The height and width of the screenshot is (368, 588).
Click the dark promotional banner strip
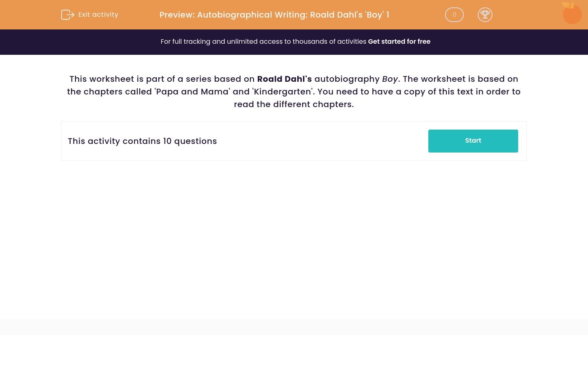[294, 42]
